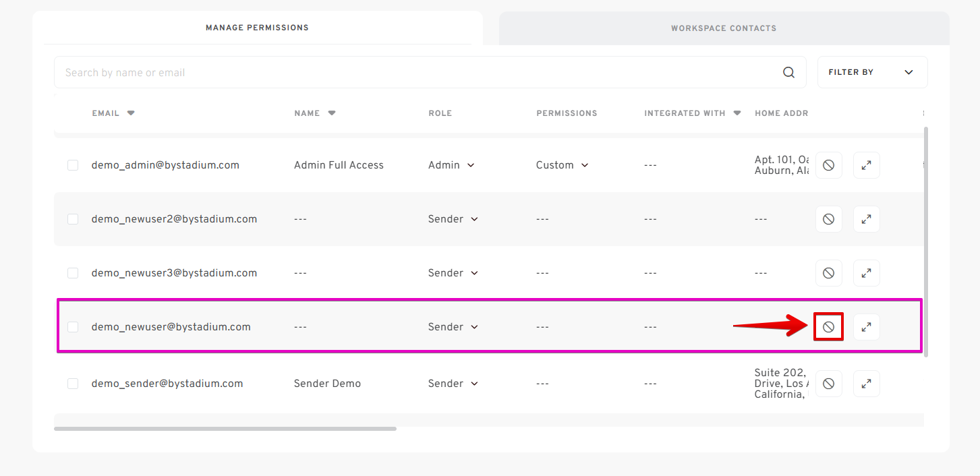Open Admin role dropdown for demo_admin
980x476 pixels.
pos(451,165)
